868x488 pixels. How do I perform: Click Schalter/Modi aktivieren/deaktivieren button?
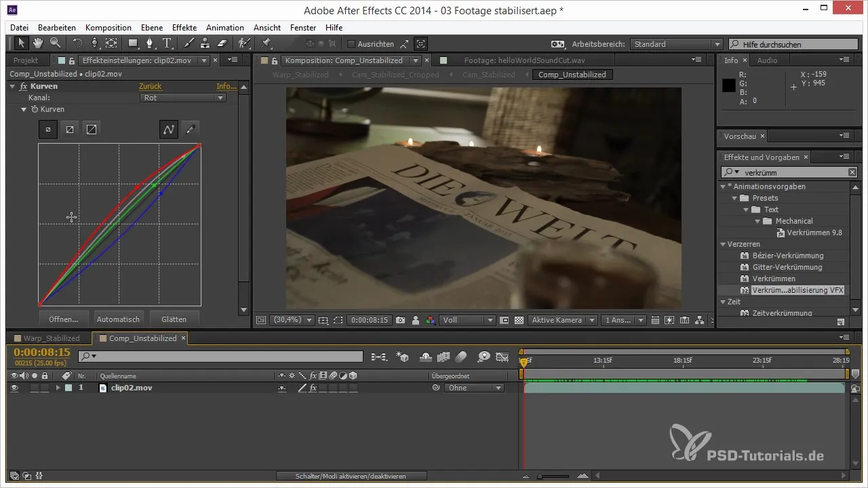pyautogui.click(x=351, y=476)
